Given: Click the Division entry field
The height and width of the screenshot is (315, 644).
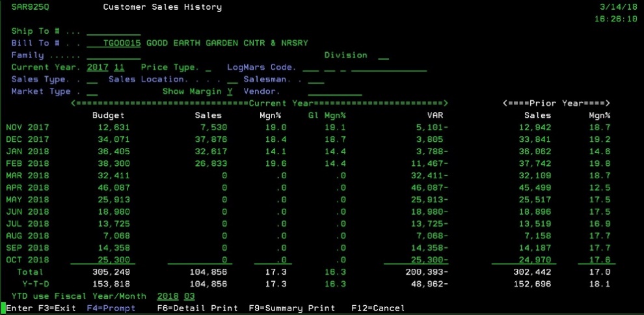Looking at the screenshot, I should coord(383,56).
